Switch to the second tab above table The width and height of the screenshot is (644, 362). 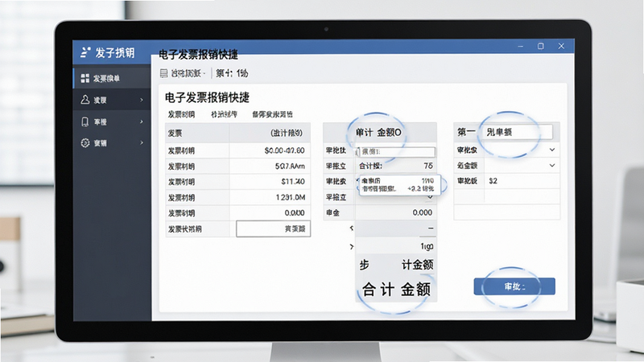click(224, 114)
